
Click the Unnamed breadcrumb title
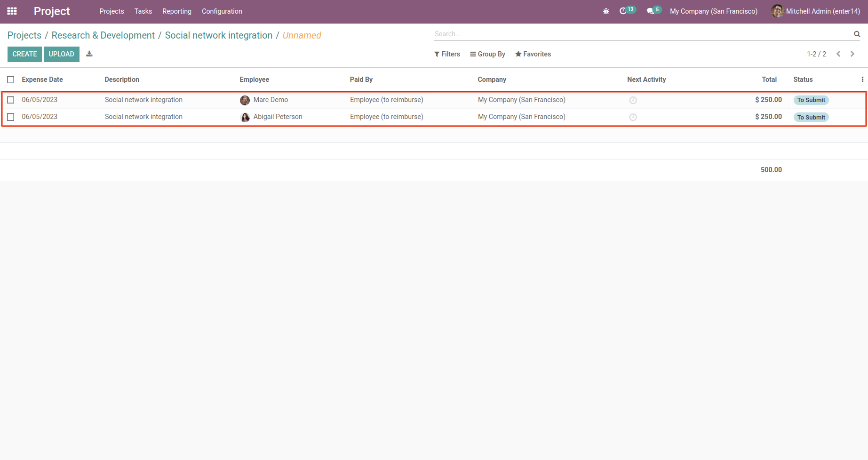point(302,35)
